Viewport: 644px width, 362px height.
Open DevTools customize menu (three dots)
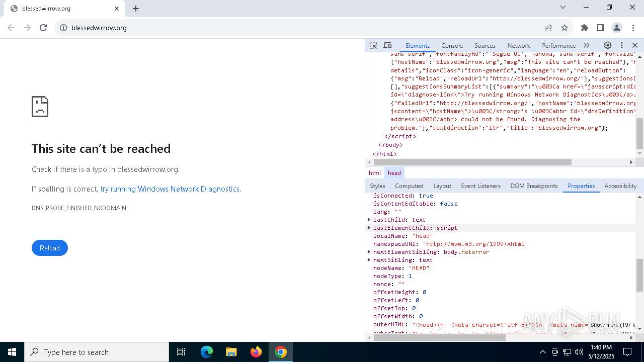[622, 45]
